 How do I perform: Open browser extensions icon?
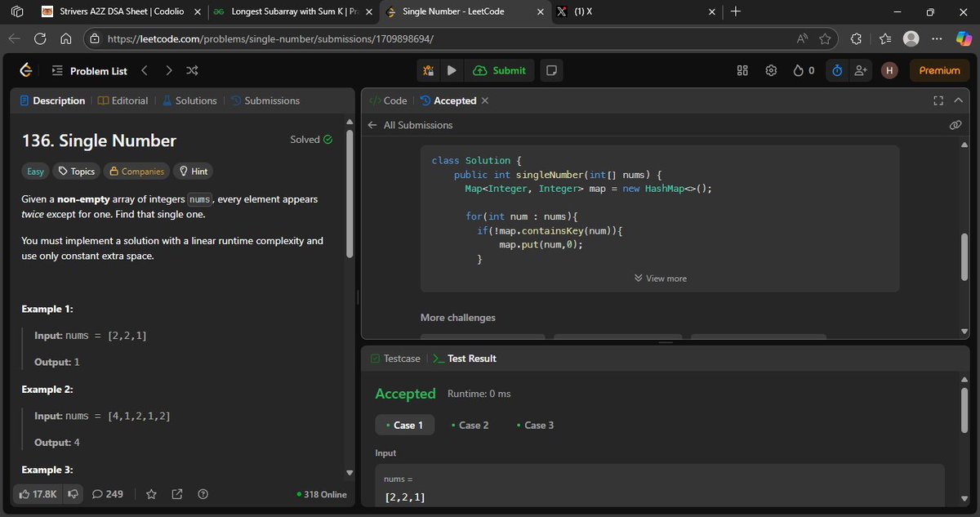pyautogui.click(x=856, y=38)
